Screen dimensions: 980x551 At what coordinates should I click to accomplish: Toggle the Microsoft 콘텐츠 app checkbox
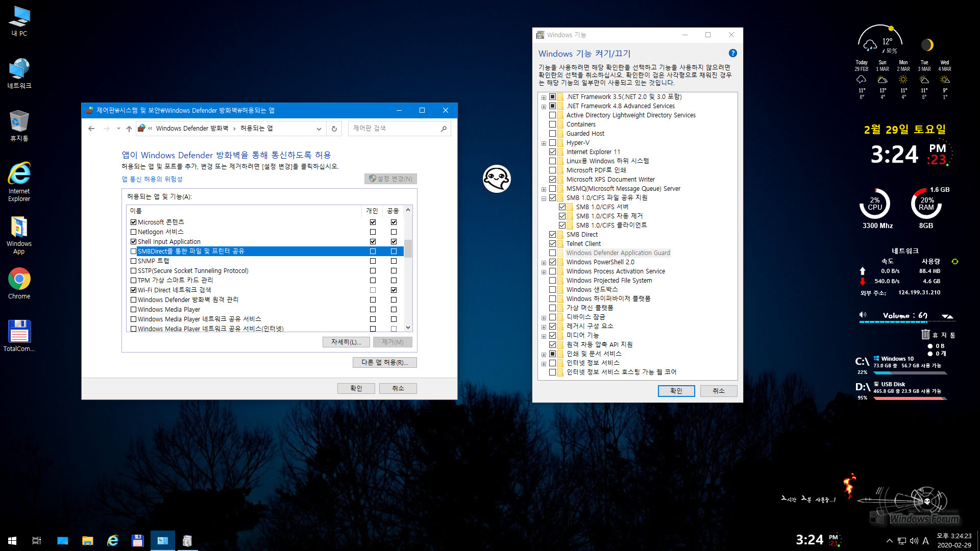(134, 222)
